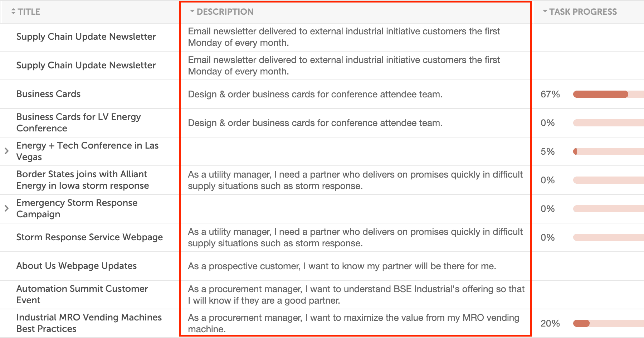The image size is (644, 338).
Task: Open the Business Cards item
Action: point(48,94)
